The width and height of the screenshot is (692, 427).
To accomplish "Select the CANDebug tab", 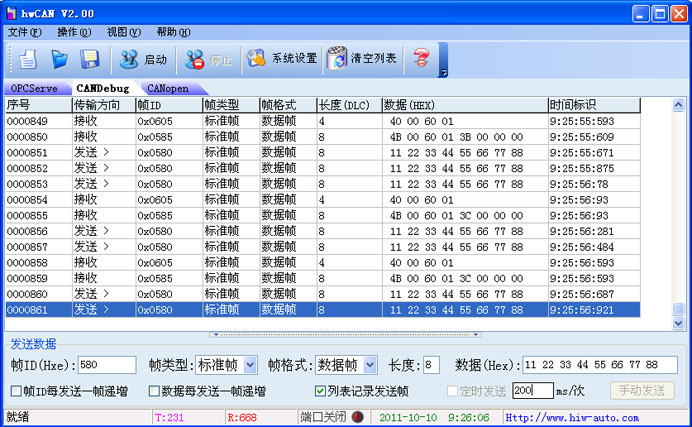I will 103,88.
